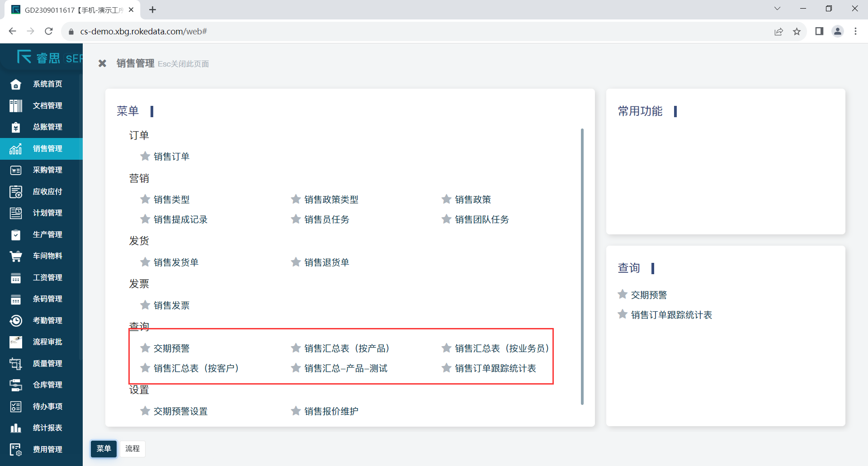
Task: Click the 车间物料 shopping cart icon
Action: tap(16, 256)
